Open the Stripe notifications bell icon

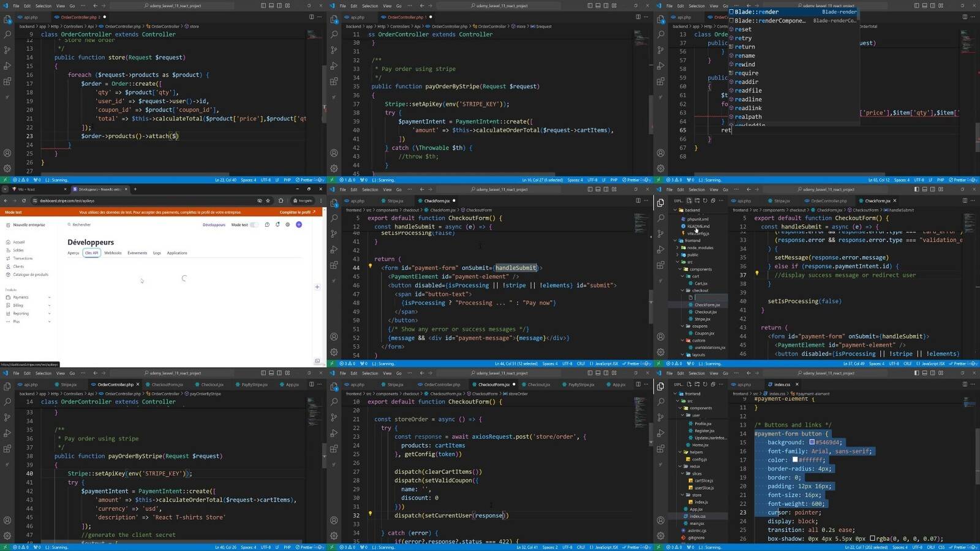point(277,224)
